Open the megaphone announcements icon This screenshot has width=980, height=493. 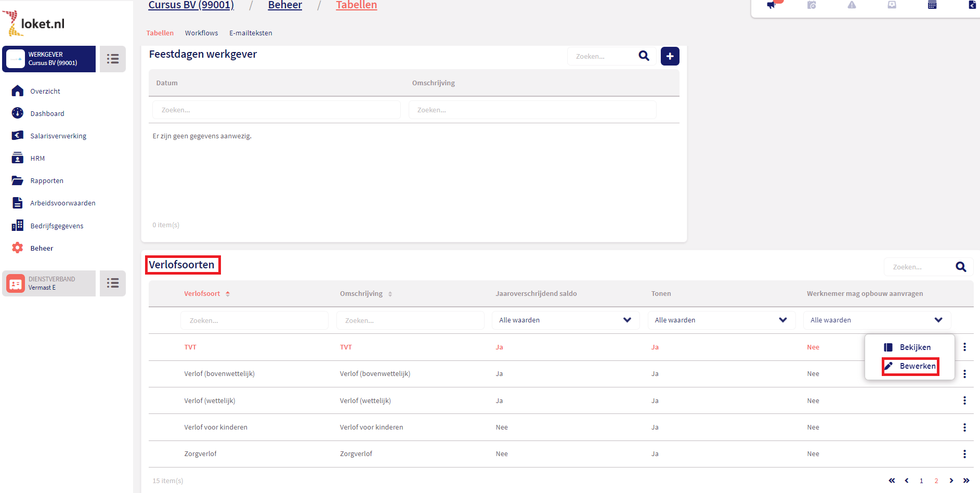[x=772, y=5]
